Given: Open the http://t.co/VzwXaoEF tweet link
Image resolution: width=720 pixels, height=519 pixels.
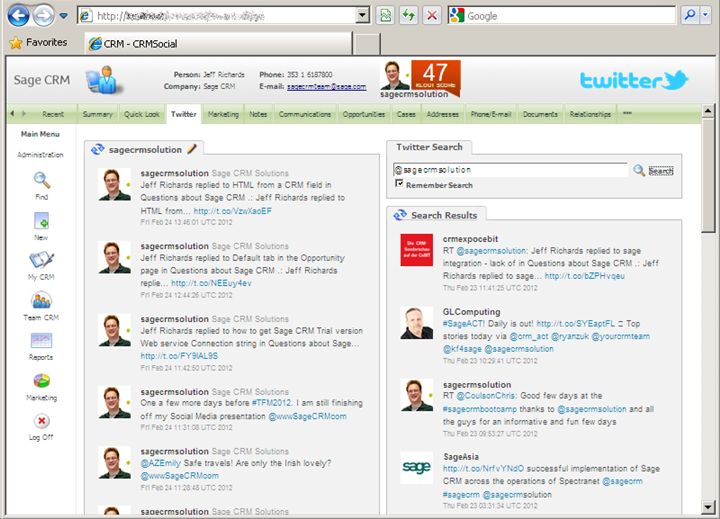Looking at the screenshot, I should 232,211.
